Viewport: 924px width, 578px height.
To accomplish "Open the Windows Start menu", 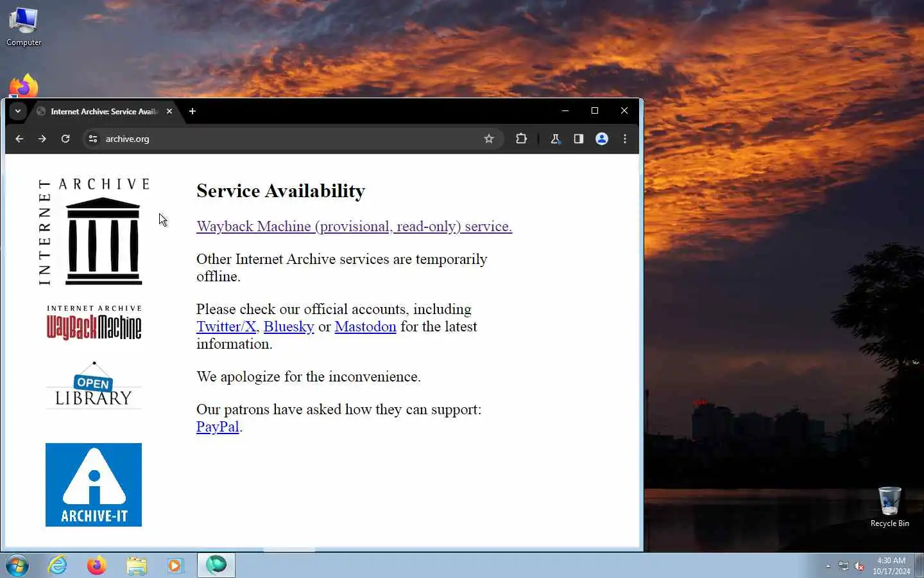I will pos(17,565).
